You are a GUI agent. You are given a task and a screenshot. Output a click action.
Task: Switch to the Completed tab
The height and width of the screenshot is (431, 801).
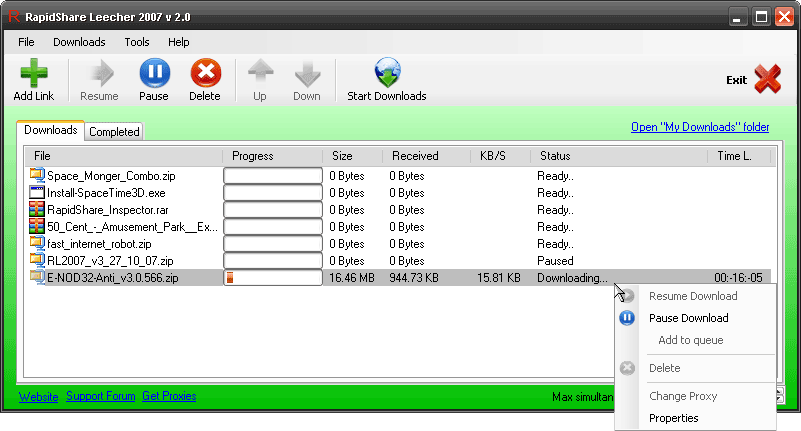click(x=114, y=131)
